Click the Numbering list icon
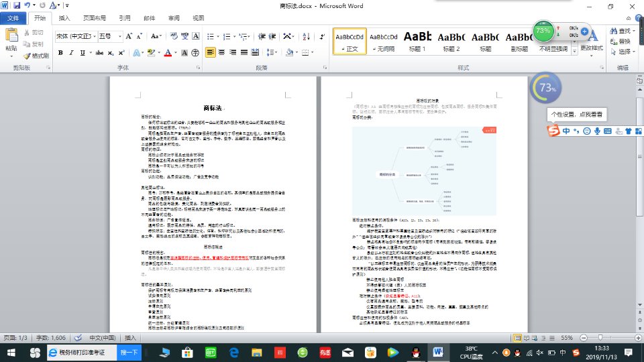The image size is (644, 362). pyautogui.click(x=226, y=36)
